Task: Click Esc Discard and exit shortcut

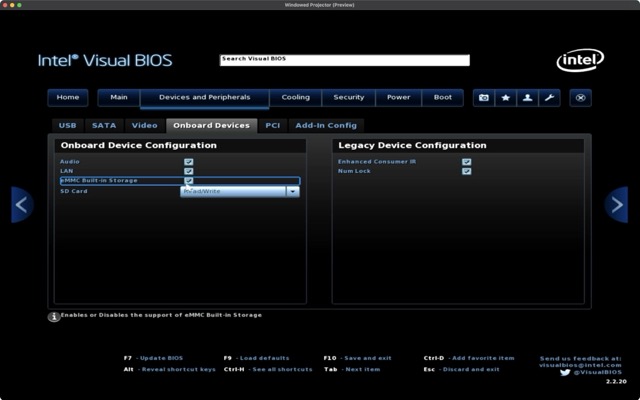Action: pos(462,369)
